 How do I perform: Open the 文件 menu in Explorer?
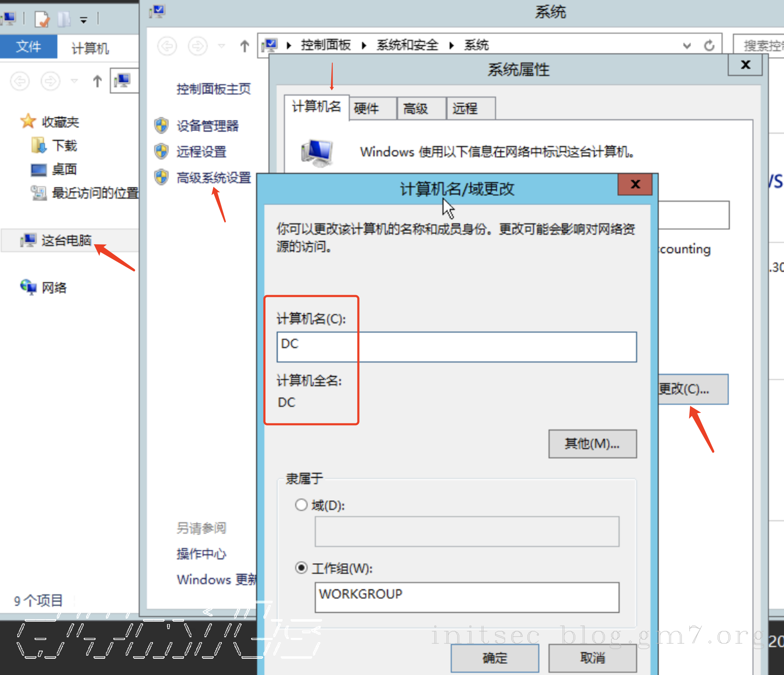pos(28,47)
